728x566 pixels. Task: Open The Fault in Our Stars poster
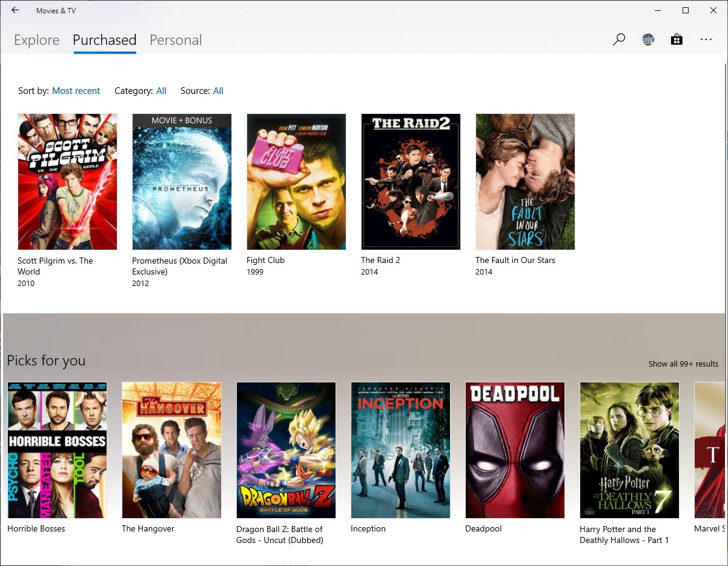click(x=525, y=182)
